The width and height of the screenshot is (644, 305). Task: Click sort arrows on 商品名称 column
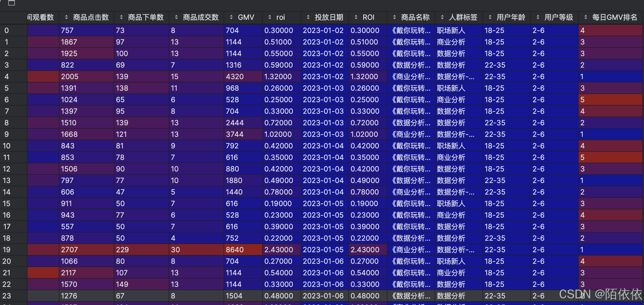point(394,17)
